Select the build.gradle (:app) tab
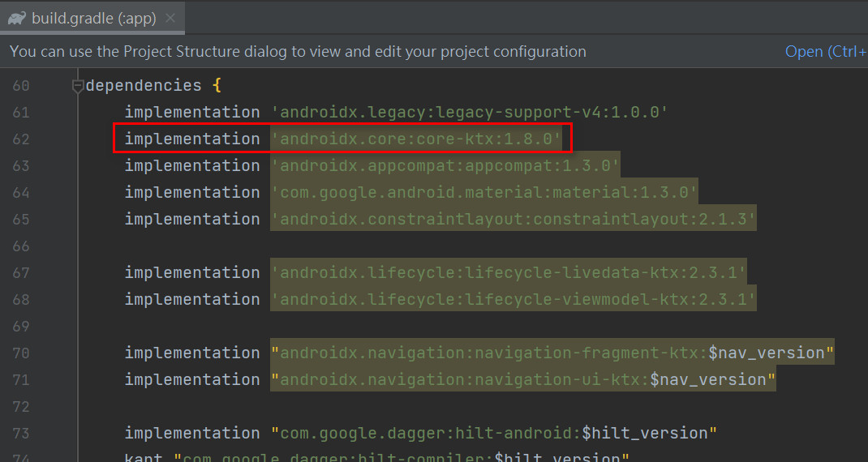The width and height of the screenshot is (868, 462). tap(92, 19)
